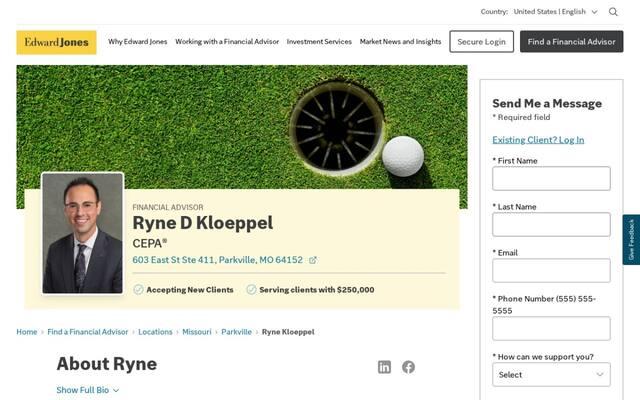
Task: Focus the First Name field
Action: [x=551, y=178]
